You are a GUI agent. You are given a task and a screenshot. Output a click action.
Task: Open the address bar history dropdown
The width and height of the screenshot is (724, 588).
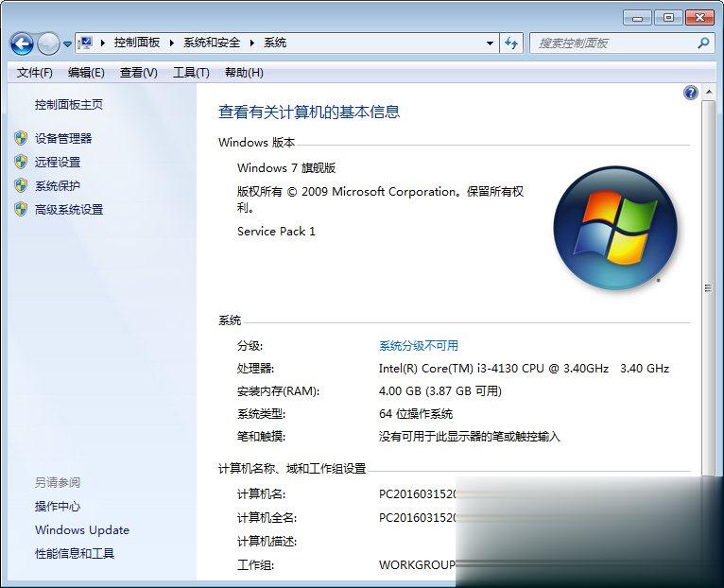pos(490,43)
